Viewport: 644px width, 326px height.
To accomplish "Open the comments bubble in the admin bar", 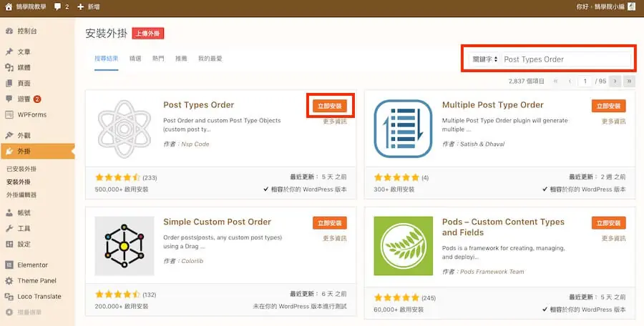I will (57, 7).
